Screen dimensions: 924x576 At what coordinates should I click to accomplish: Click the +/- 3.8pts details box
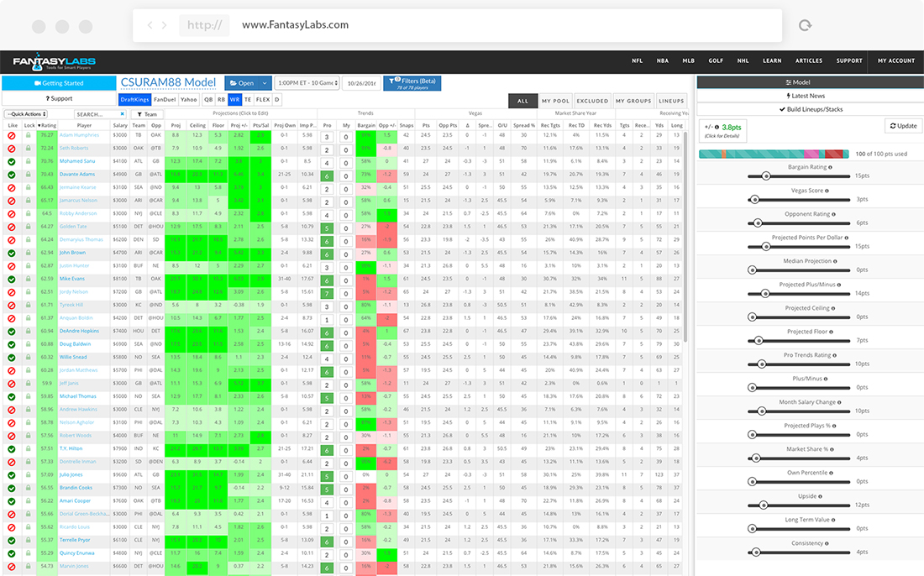(723, 131)
